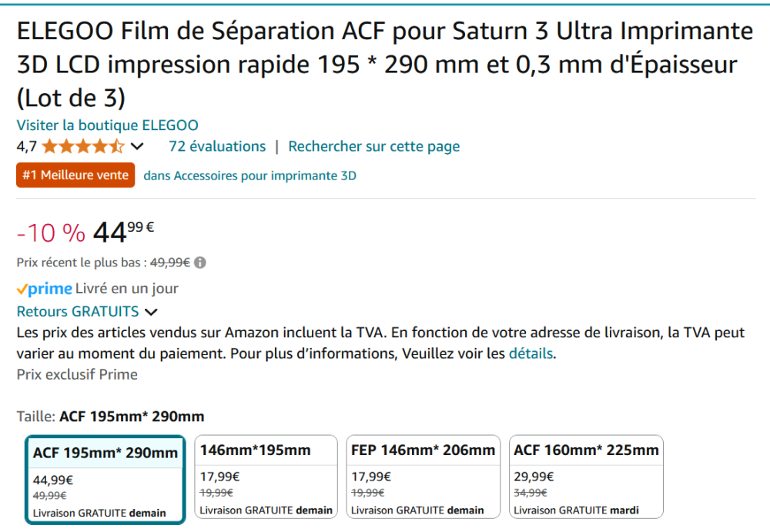Click the Prix exclusif Prime text
The width and height of the screenshot is (770, 532).
[77, 375]
